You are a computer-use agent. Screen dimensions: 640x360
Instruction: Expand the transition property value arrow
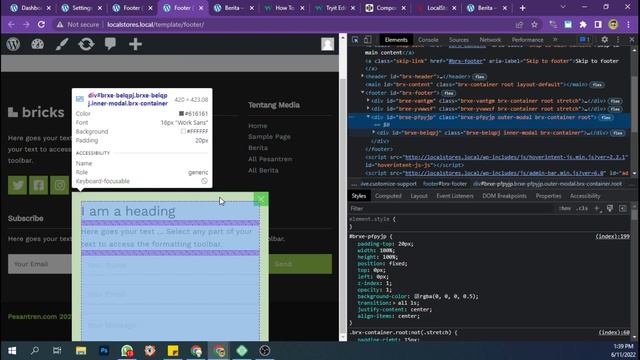coord(394,303)
